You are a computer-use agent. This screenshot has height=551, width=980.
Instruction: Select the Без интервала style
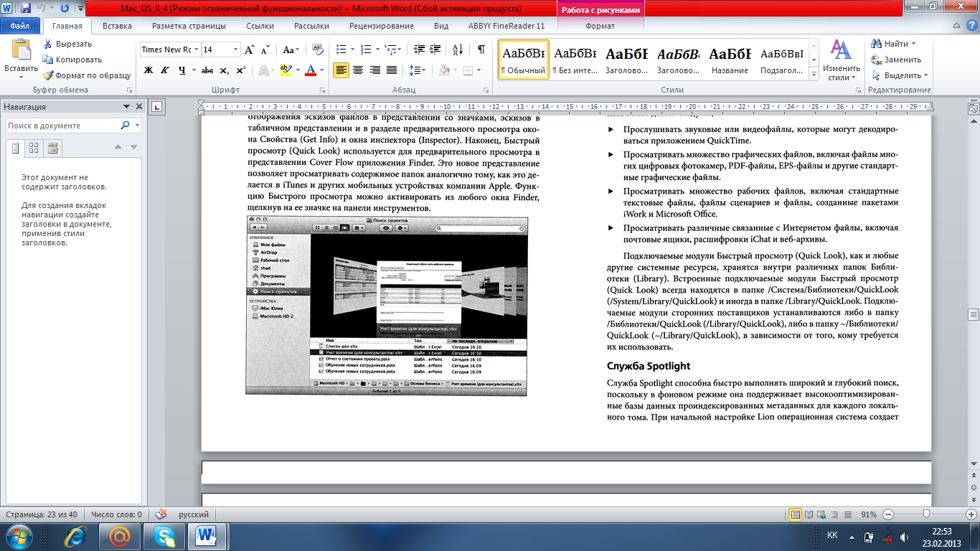pos(575,60)
